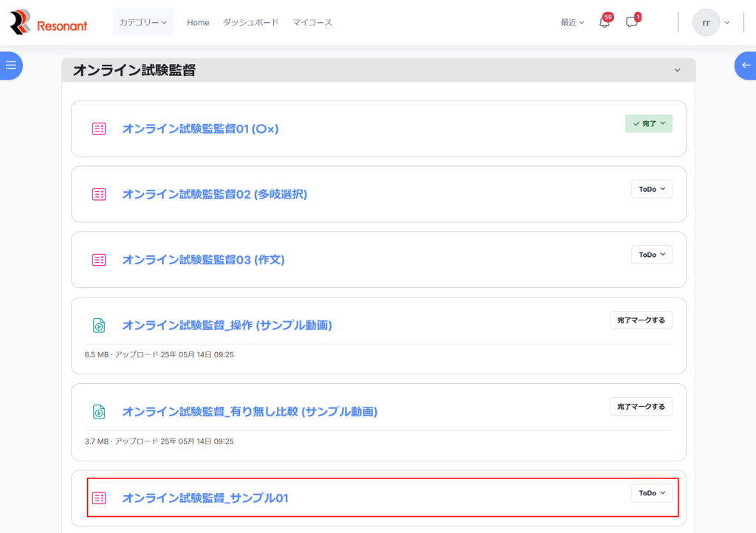Open the green 完了 completion dropdown
Screen dimensions: 756x533
pyautogui.click(x=649, y=124)
